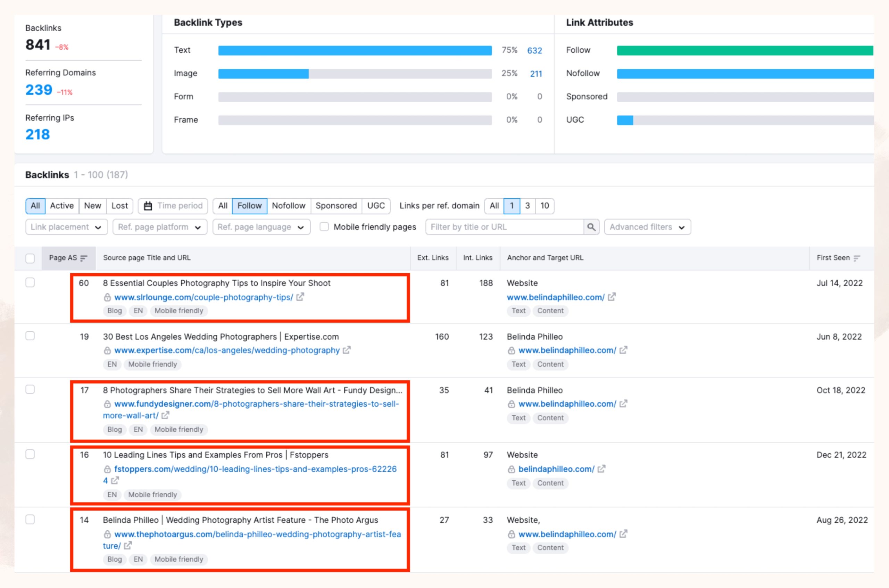Click lock icon beside Oct 18 target URL
Screen dimensions: 889x588
512,404
